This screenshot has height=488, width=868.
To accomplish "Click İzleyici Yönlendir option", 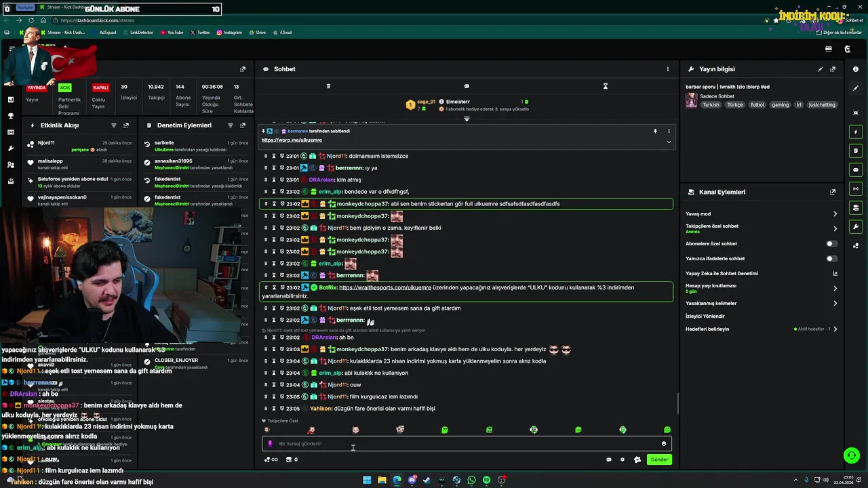I will coord(705,316).
